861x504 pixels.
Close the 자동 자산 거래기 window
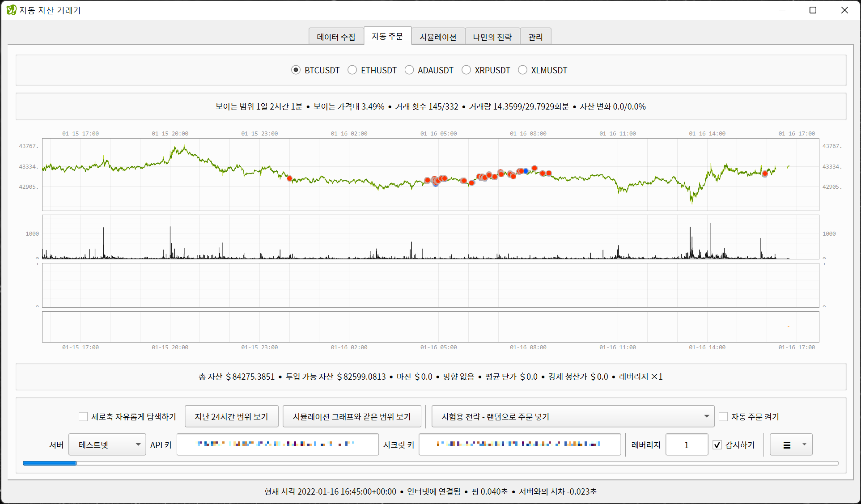pos(844,10)
